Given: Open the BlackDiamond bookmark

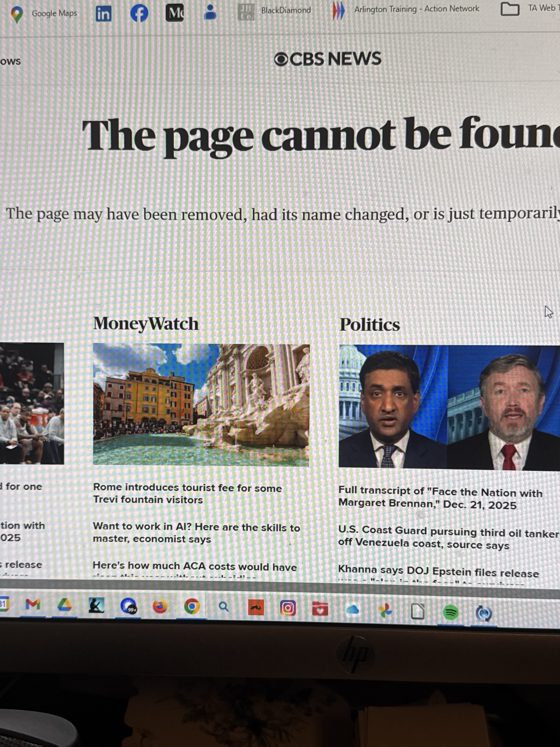Looking at the screenshot, I should point(274,11).
